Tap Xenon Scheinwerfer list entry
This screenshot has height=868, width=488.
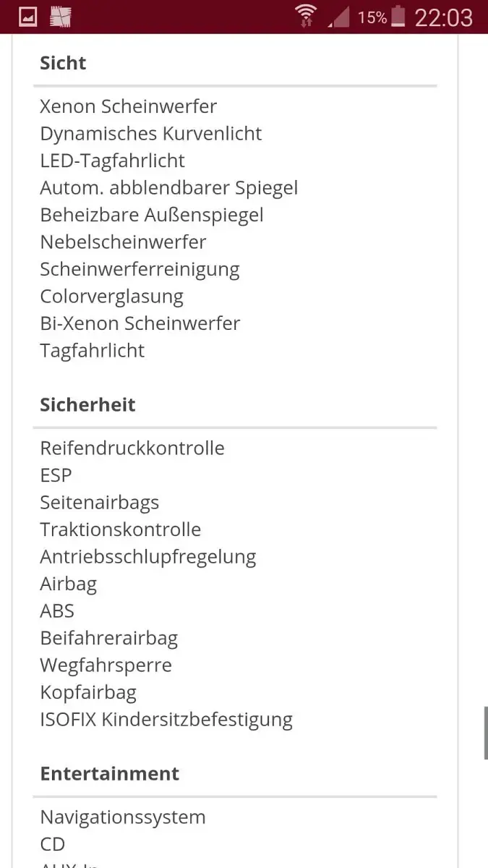click(129, 106)
